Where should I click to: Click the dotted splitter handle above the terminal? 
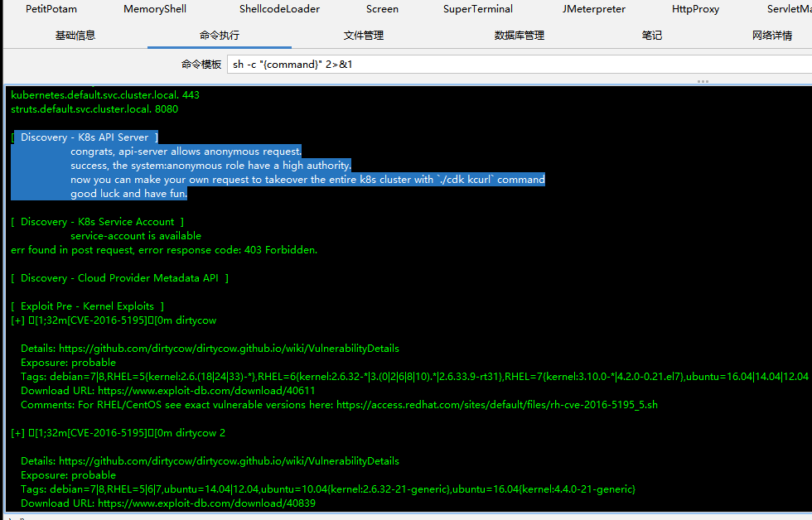pos(703,81)
